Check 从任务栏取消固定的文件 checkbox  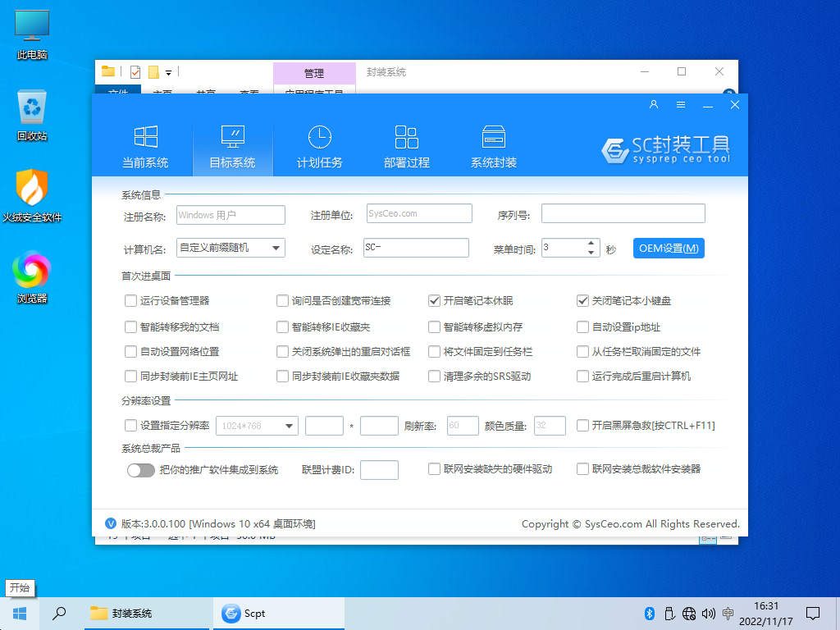(582, 351)
